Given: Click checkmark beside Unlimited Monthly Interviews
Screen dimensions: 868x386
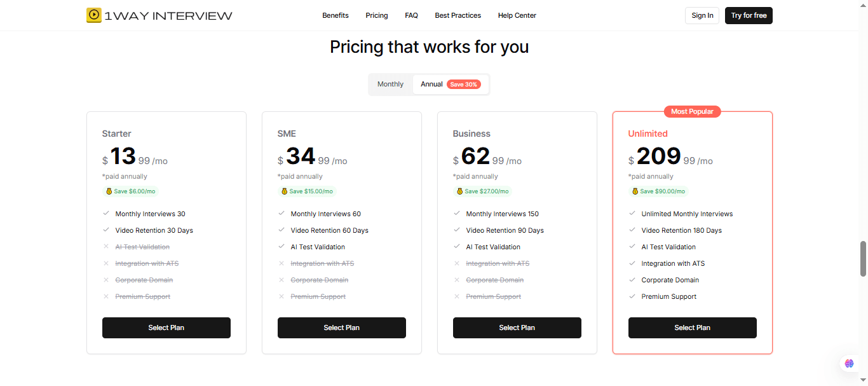Looking at the screenshot, I should pyautogui.click(x=632, y=214).
